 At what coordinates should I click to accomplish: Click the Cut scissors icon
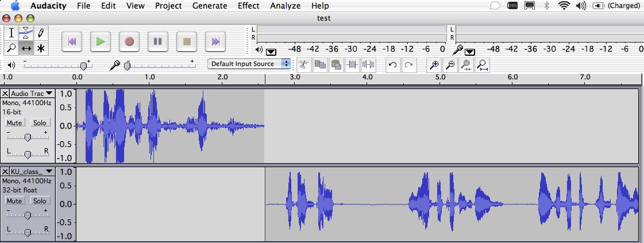(304, 64)
